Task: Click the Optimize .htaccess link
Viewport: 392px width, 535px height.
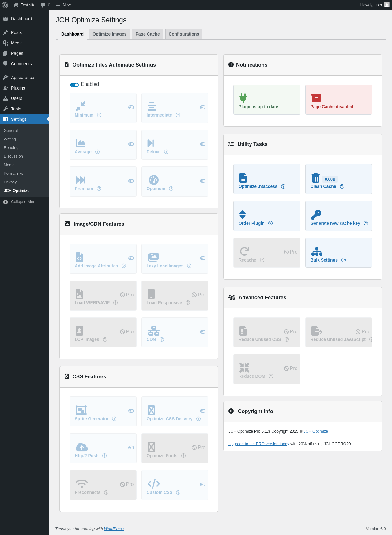Action: [x=258, y=186]
